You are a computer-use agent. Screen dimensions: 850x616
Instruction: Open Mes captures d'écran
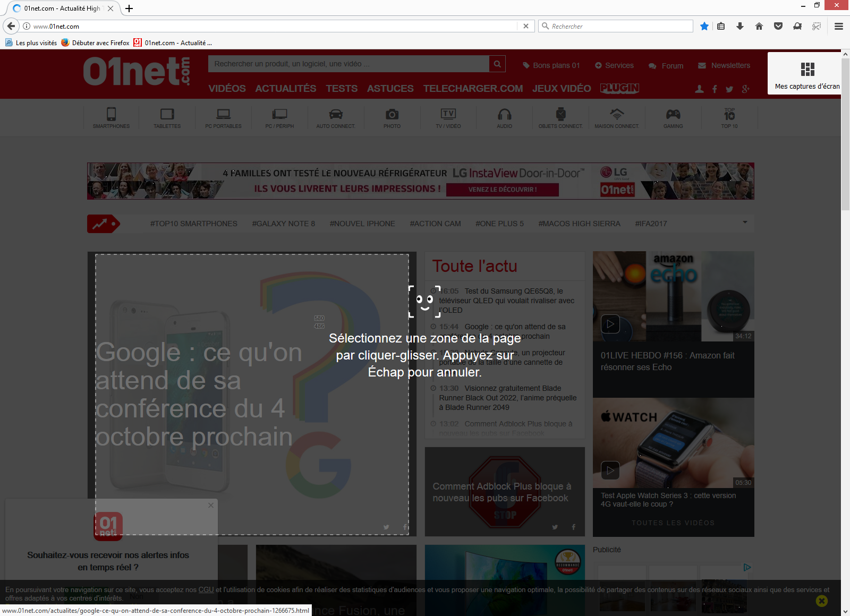[x=806, y=74]
